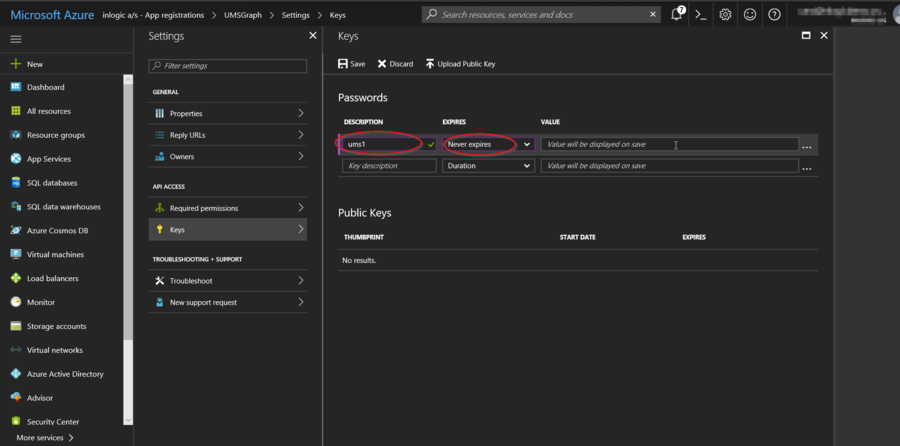Open Azure Cosmos DB from sidebar

57,231
